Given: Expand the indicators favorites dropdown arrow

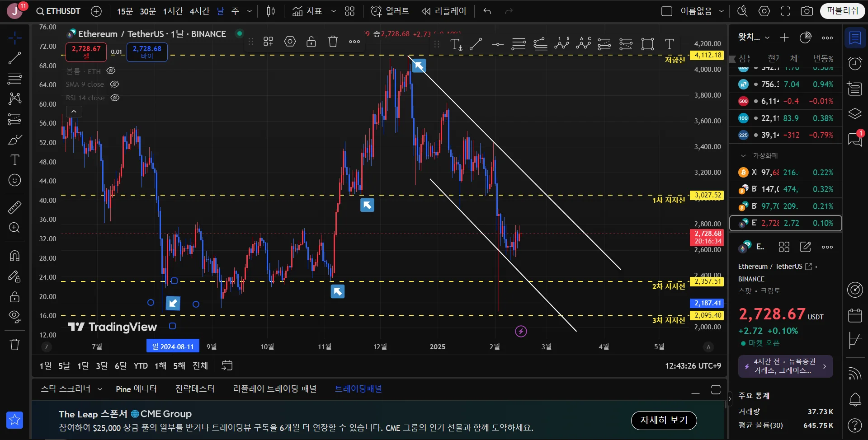Looking at the screenshot, I should click(333, 11).
